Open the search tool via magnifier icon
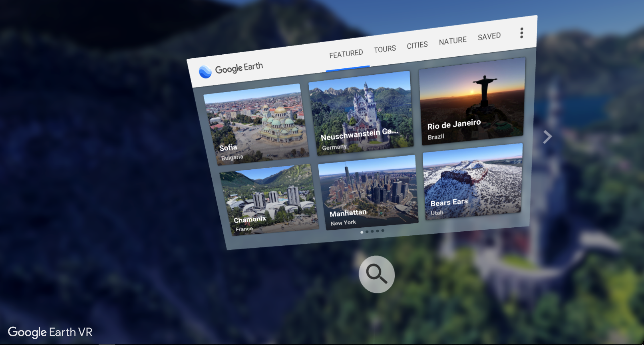This screenshot has height=345, width=644. [x=376, y=274]
